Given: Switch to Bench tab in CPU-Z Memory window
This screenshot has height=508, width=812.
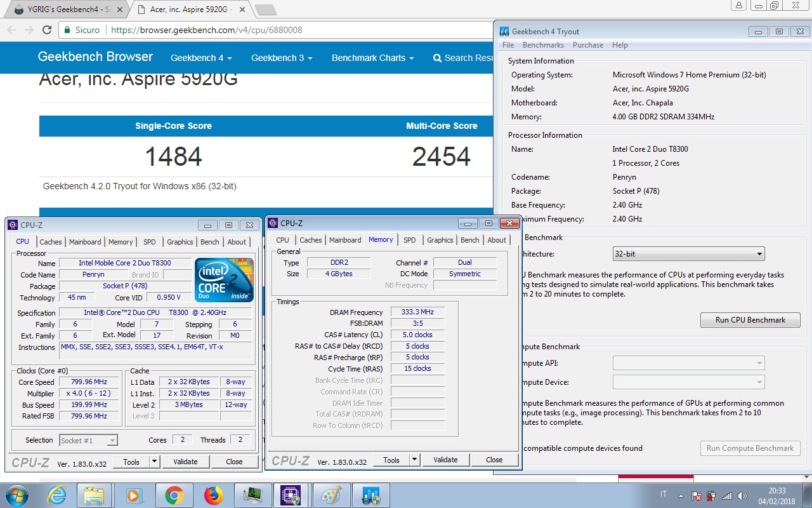Looking at the screenshot, I should [470, 240].
